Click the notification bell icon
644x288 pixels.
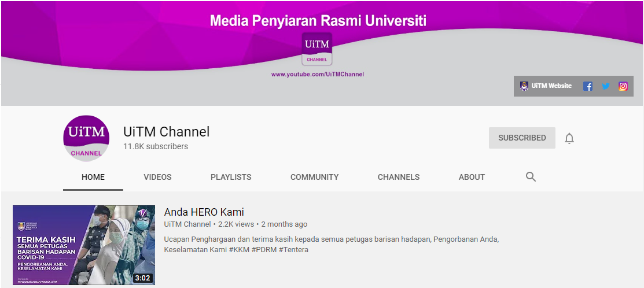[569, 138]
